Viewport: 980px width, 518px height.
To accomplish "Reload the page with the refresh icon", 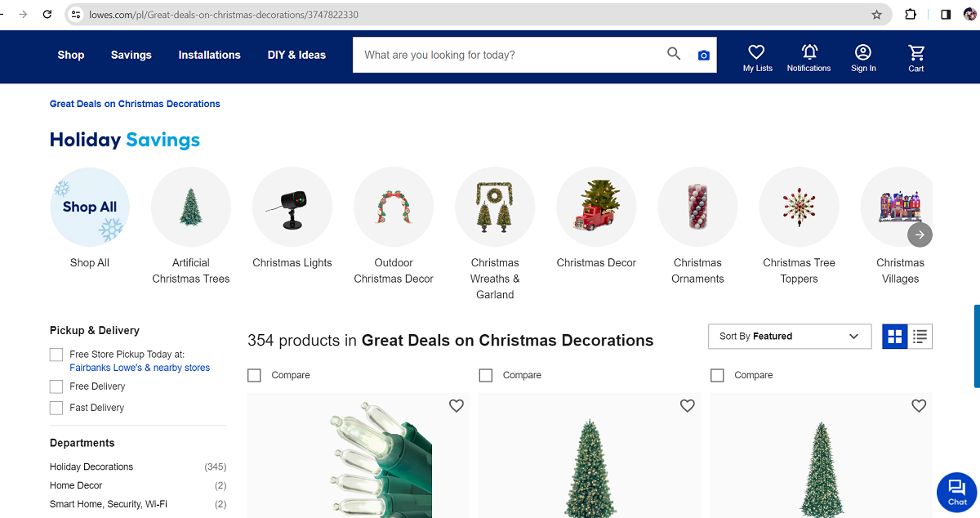I will coord(47,14).
